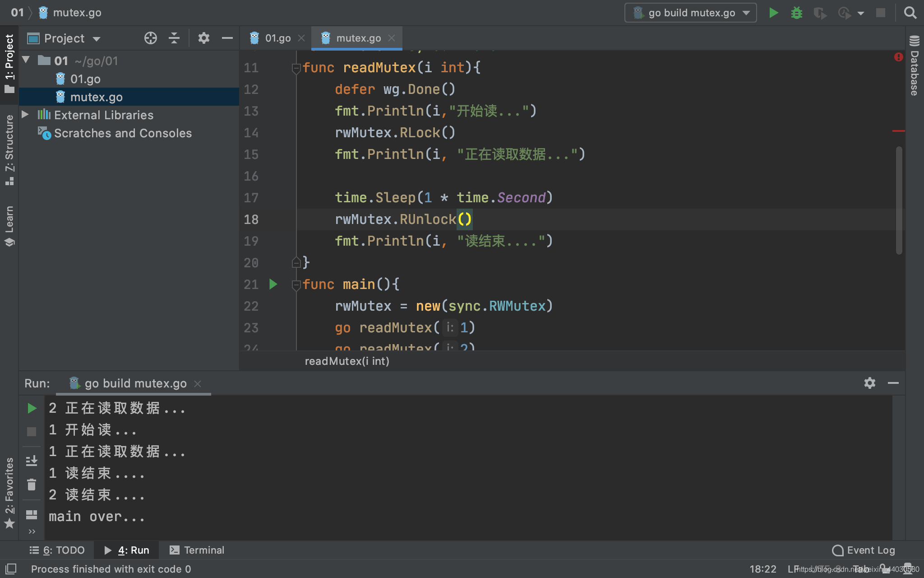Jump to the red error stripe mark
This screenshot has width=924, height=578.
(x=898, y=131)
